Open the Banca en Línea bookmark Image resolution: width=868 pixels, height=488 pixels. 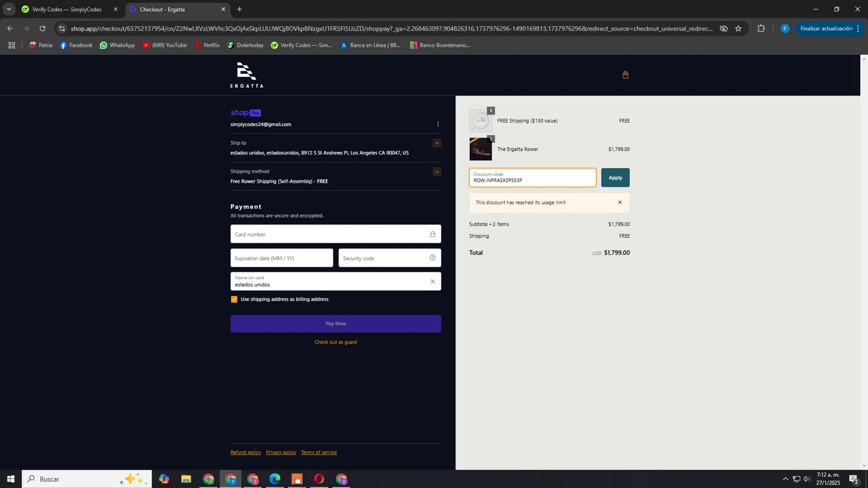pyautogui.click(x=370, y=45)
